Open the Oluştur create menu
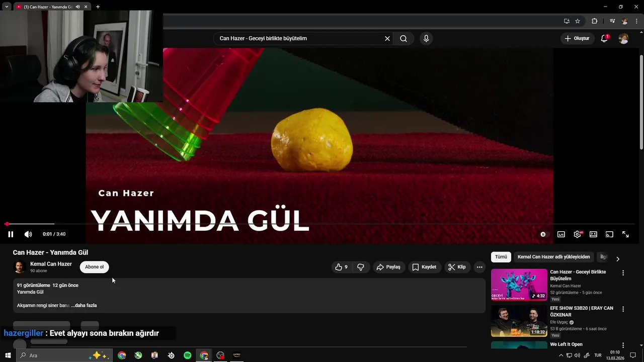Image resolution: width=644 pixels, height=362 pixels. click(x=577, y=38)
